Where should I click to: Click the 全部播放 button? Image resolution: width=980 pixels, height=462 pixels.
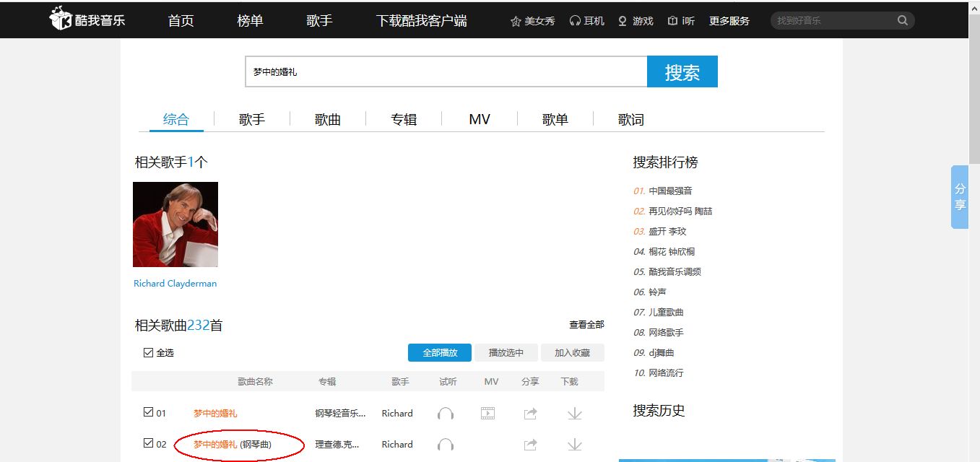[x=440, y=352]
